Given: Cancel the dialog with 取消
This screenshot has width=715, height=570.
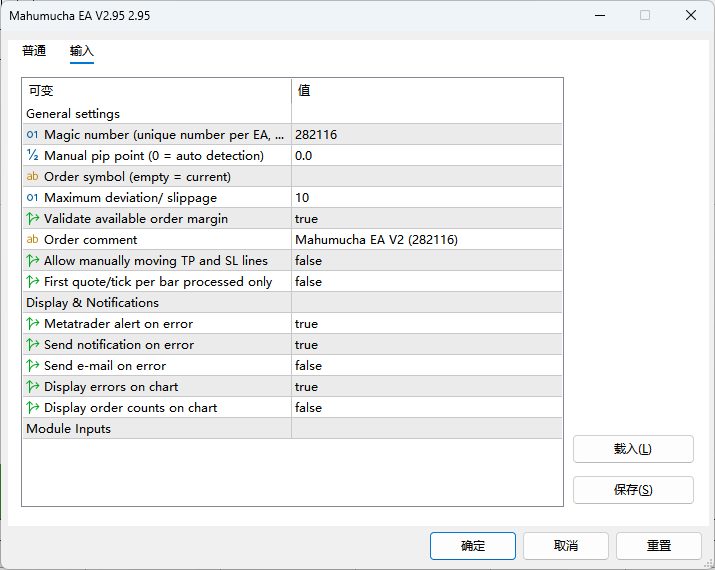Looking at the screenshot, I should pyautogui.click(x=566, y=546).
